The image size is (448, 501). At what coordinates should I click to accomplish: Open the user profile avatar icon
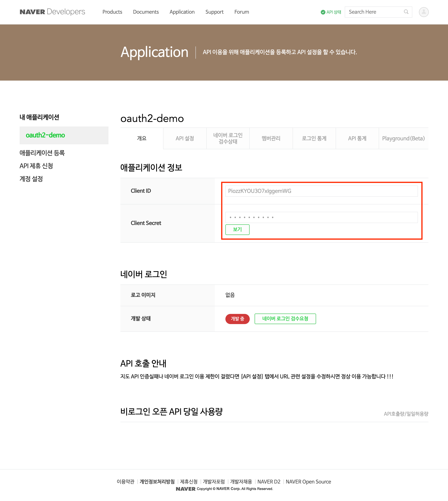pos(424,12)
